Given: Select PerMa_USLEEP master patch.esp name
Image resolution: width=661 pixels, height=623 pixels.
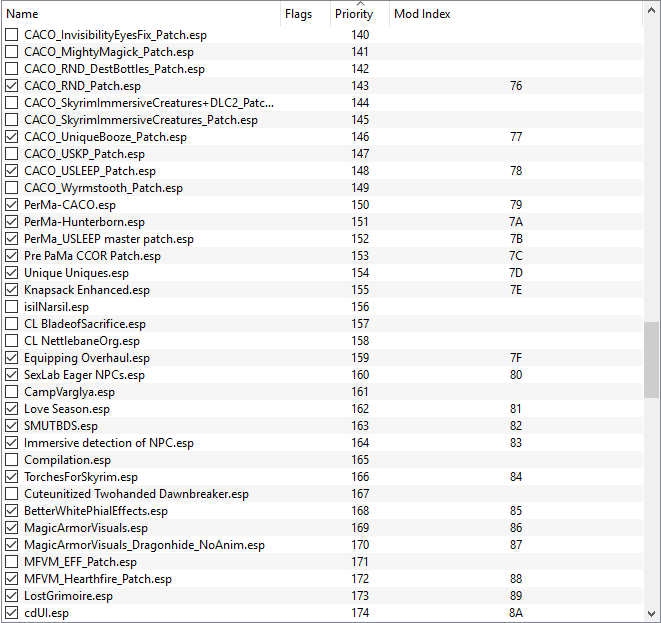Looking at the screenshot, I should click(109, 239).
